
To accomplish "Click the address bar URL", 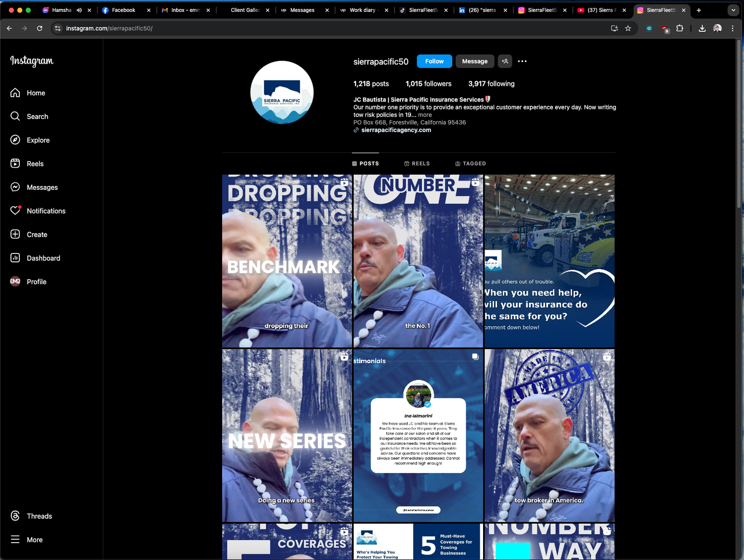I will (109, 28).
